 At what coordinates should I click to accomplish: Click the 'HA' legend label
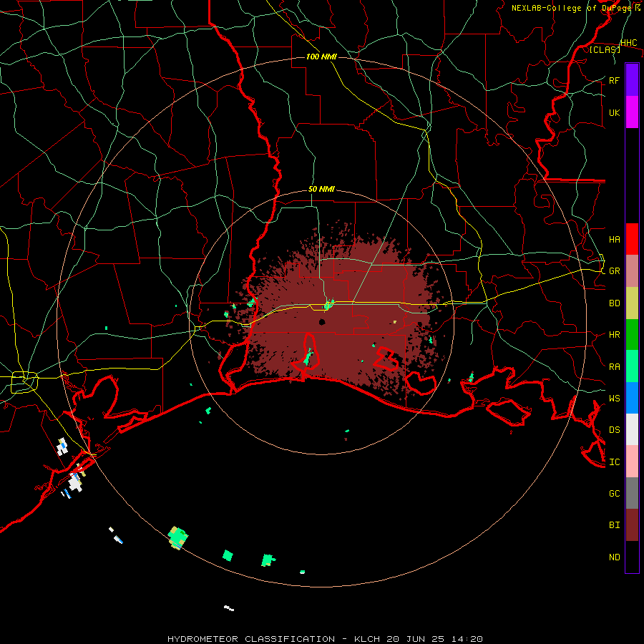(x=614, y=240)
